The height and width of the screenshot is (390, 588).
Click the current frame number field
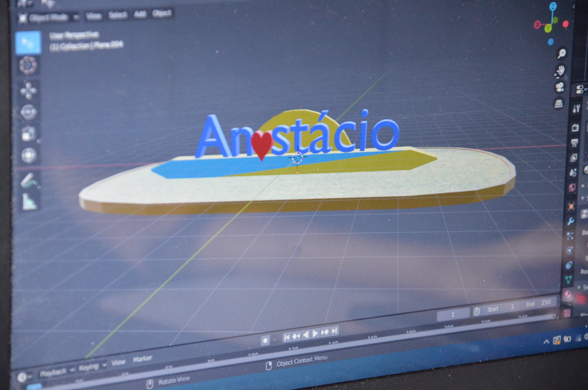[x=453, y=314]
